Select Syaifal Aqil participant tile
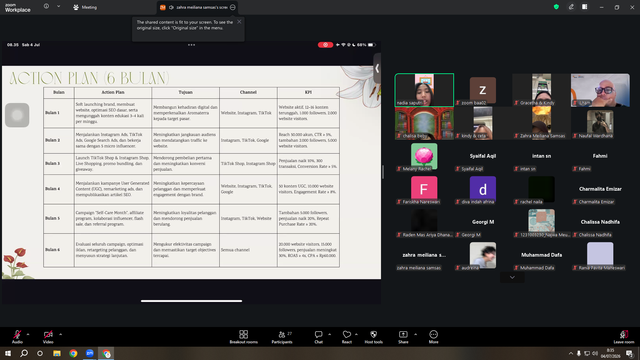The width and height of the screenshot is (640, 360). click(x=483, y=156)
